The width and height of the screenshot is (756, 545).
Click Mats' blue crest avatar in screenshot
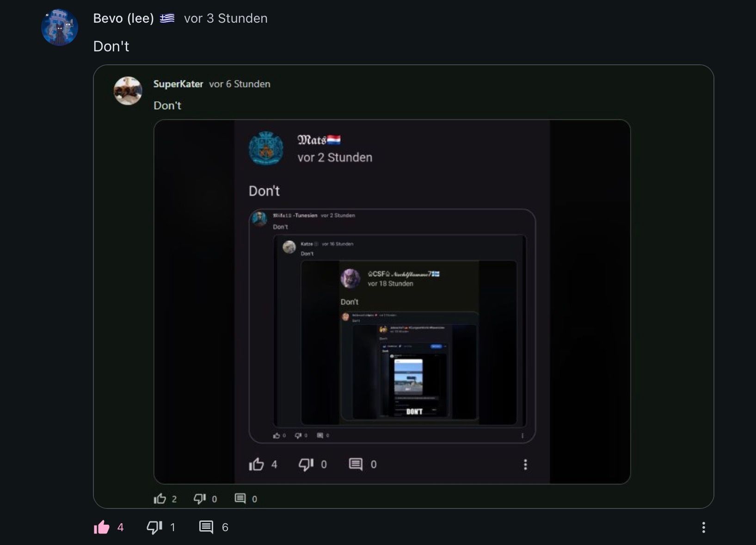tap(266, 149)
